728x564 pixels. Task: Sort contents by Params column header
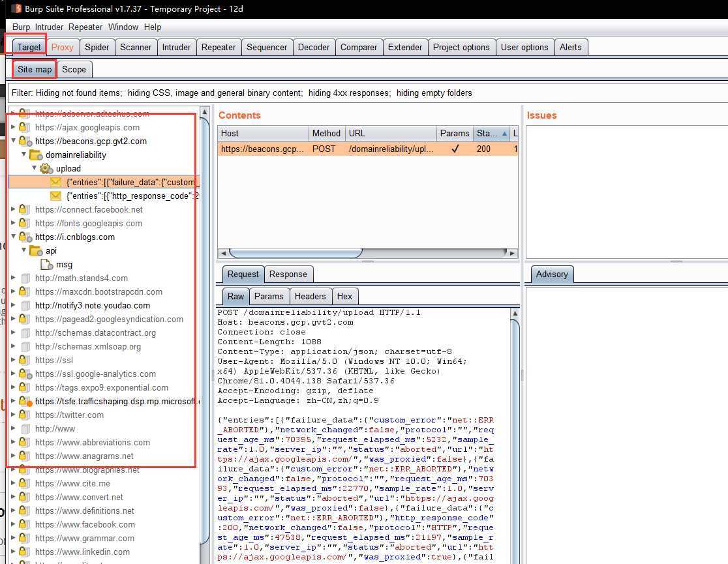455,133
